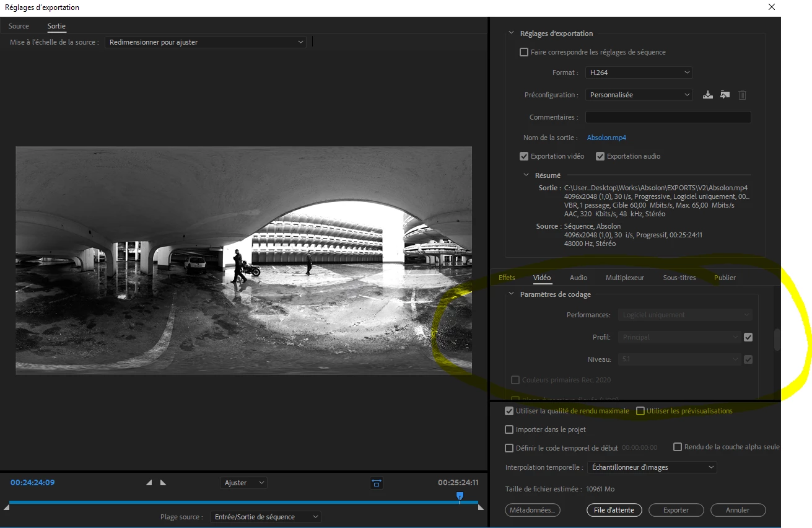Viewport: 812px width, 528px height.
Task: Click the blue playhead on timeline
Action: (x=460, y=496)
